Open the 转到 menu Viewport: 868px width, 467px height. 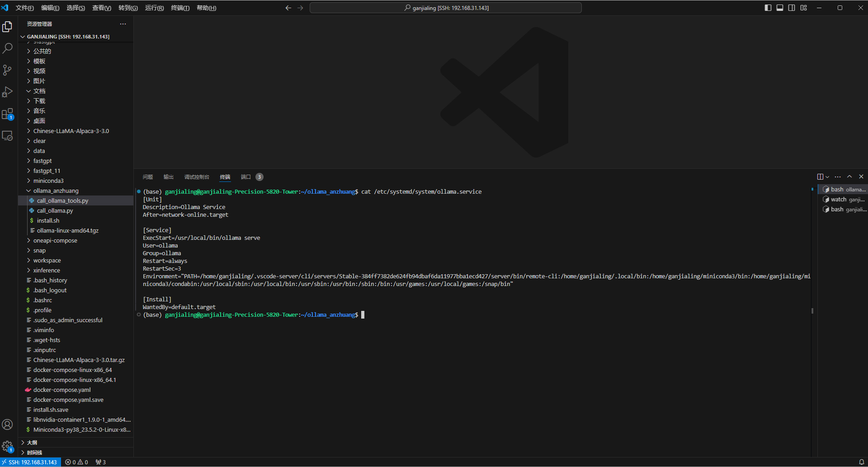[x=128, y=8]
